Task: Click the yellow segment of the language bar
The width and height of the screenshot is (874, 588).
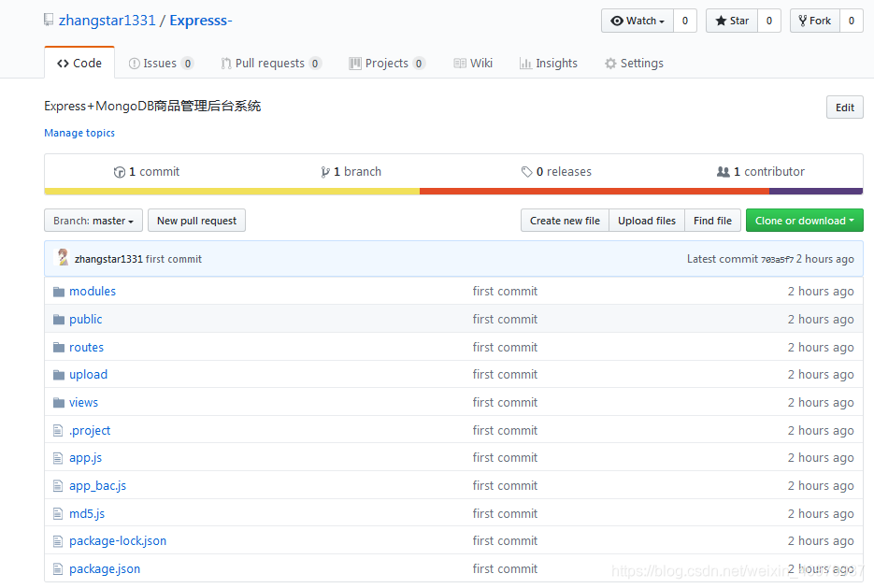Action: [x=232, y=191]
